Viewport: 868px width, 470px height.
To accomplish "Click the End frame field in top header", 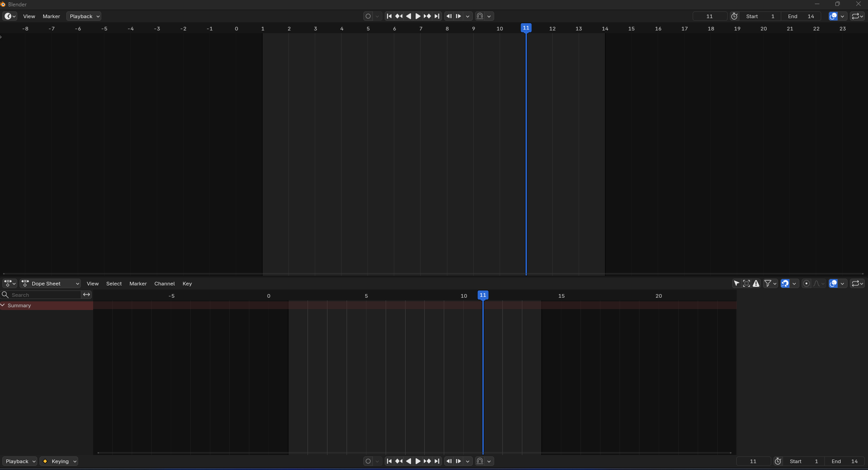I will click(x=801, y=16).
